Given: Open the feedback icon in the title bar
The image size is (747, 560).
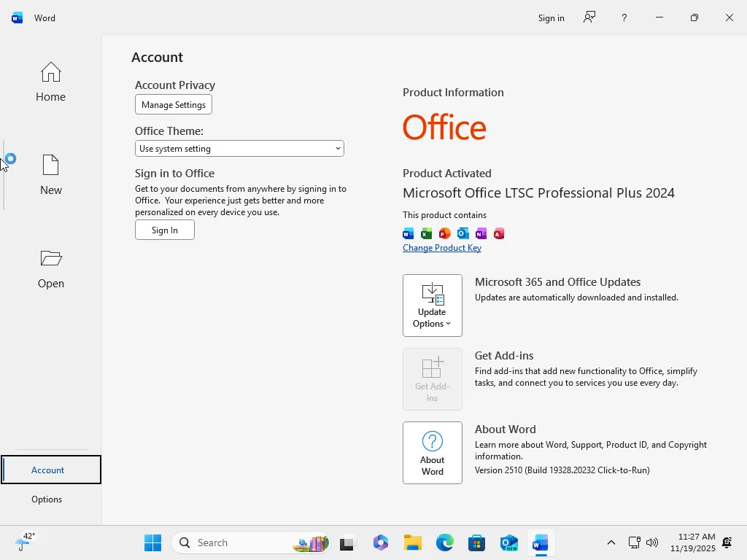Looking at the screenshot, I should coord(589,17).
